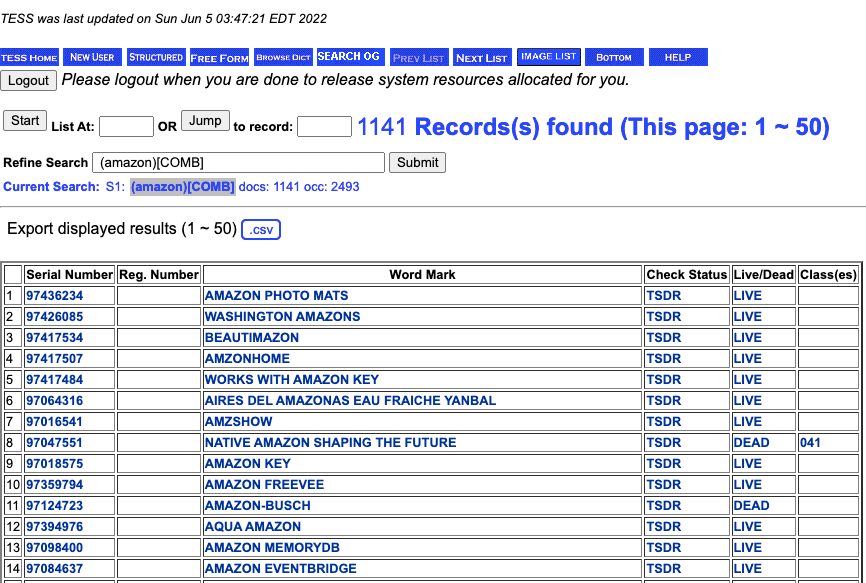
Task: Open the AMAZON-BUSCH word mark
Action: coord(257,505)
